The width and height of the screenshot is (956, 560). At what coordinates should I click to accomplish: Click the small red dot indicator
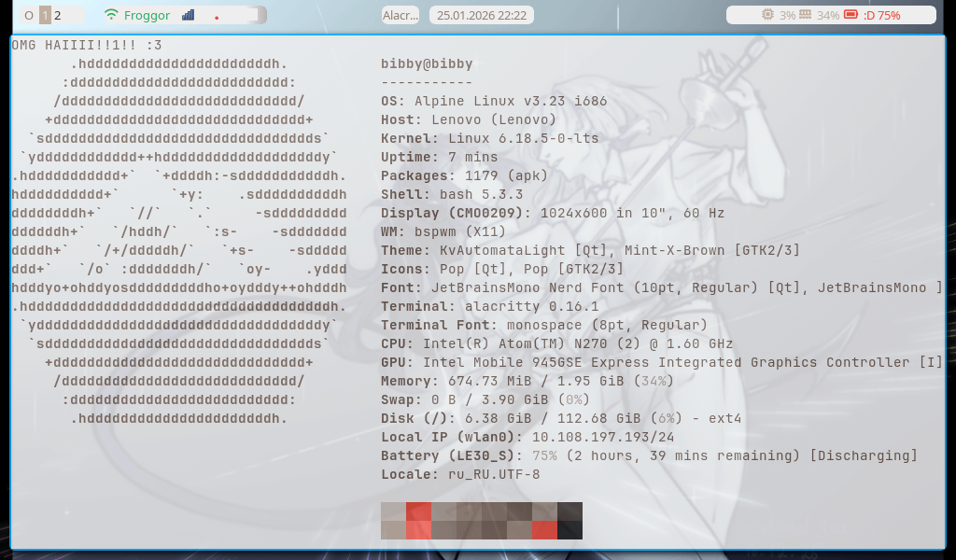click(x=217, y=18)
